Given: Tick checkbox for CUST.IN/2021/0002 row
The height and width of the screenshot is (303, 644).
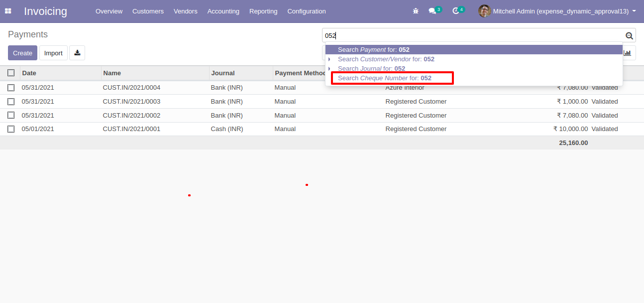Looking at the screenshot, I should pyautogui.click(x=11, y=116).
